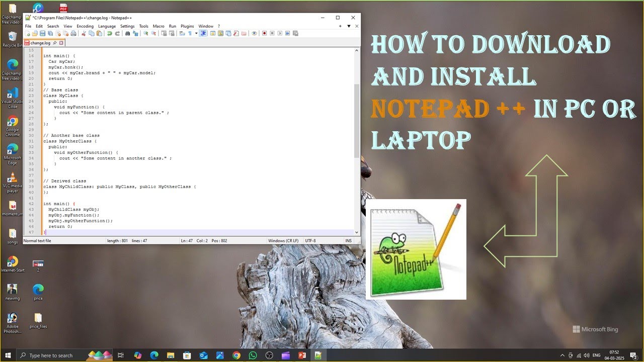Viewport: 644px width, 362px height.
Task: Expand the Show Characters dropdown arrow
Action: 196,33
